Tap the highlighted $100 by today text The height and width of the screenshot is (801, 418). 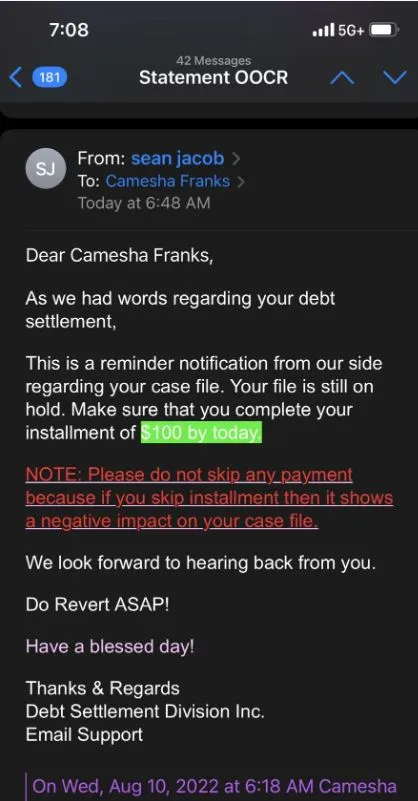(201, 433)
